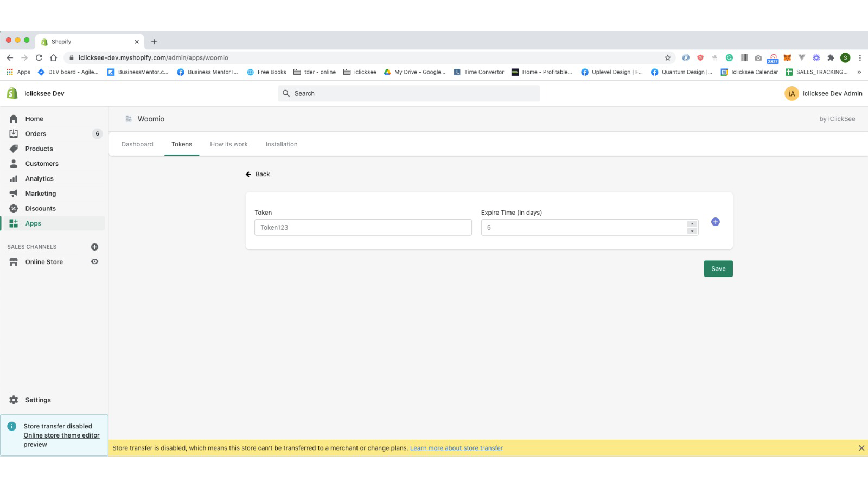
Task: Click the Token input field
Action: pos(363,228)
